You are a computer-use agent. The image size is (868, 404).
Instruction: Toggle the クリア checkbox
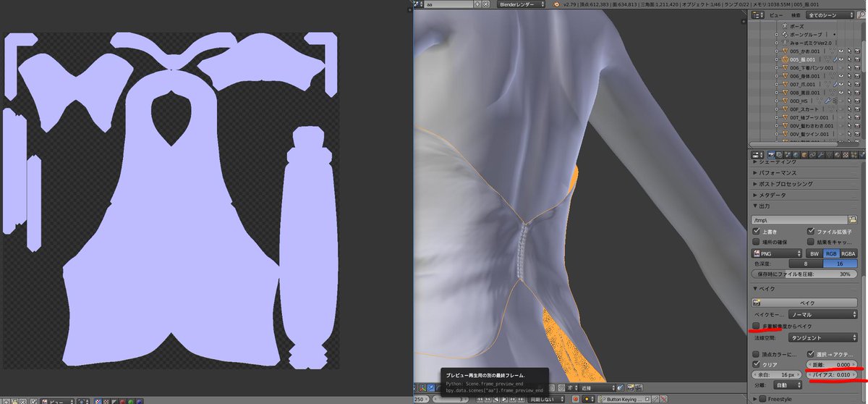click(x=757, y=364)
